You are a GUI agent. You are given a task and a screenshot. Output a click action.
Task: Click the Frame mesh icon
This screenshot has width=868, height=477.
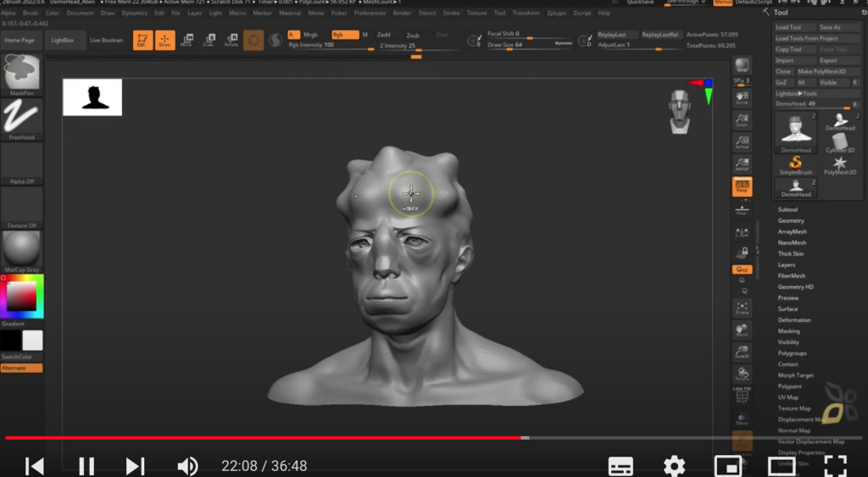(742, 308)
